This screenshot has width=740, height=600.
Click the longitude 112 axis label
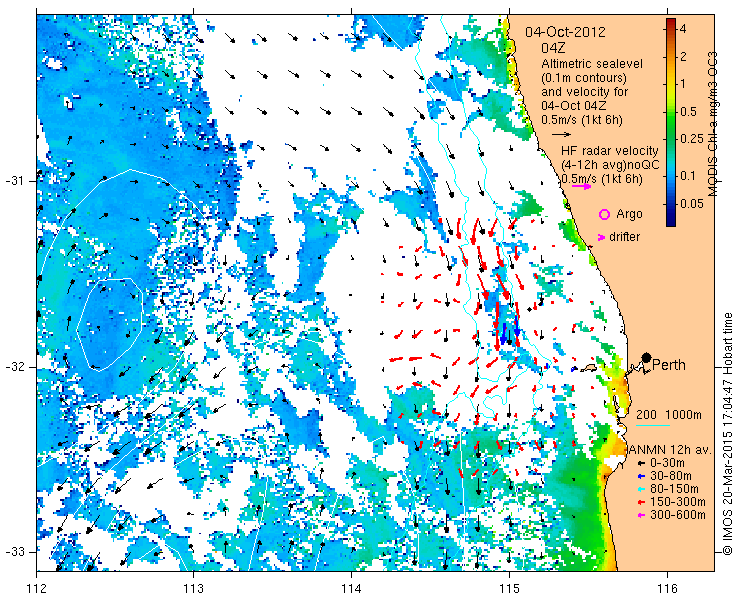click(37, 588)
